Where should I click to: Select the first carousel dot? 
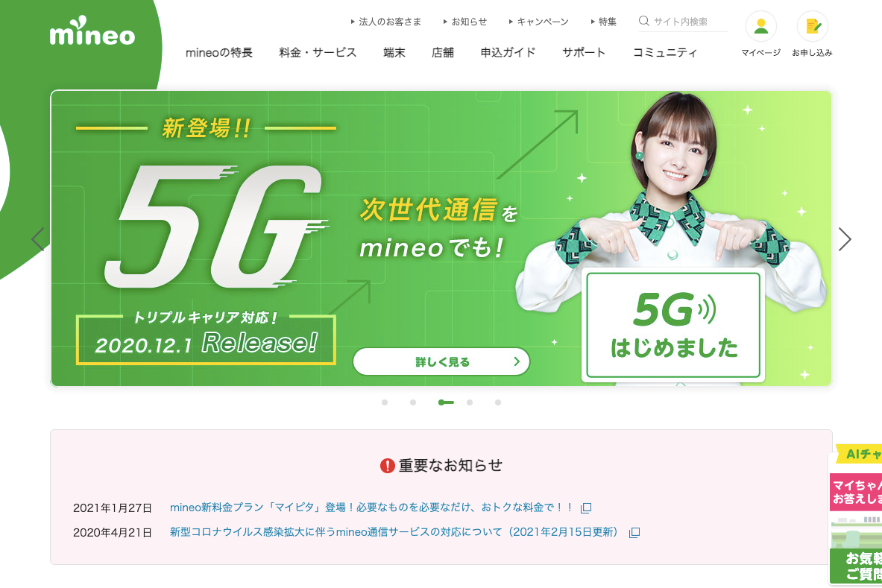385,402
